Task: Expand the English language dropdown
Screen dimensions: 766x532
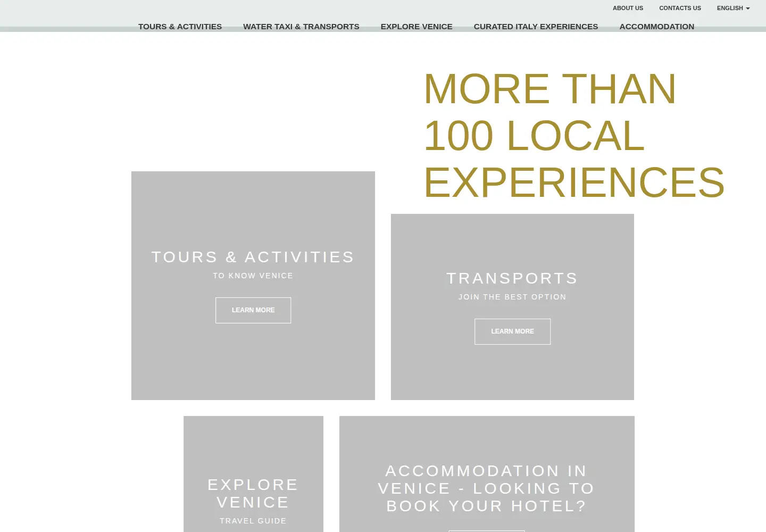Action: [x=733, y=8]
